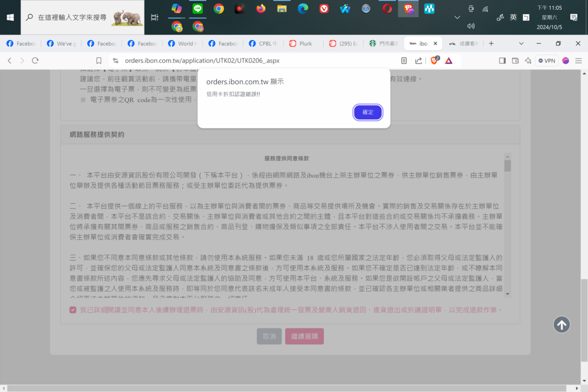Open the network status tray icon

pos(485,9)
